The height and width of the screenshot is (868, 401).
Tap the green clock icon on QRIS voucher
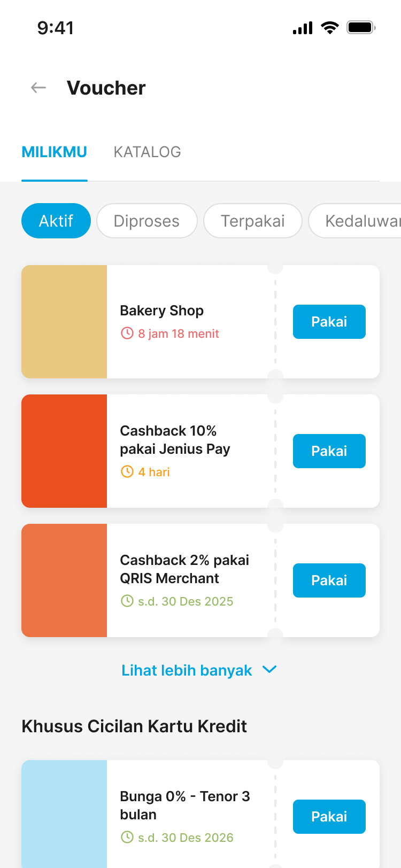(x=127, y=601)
